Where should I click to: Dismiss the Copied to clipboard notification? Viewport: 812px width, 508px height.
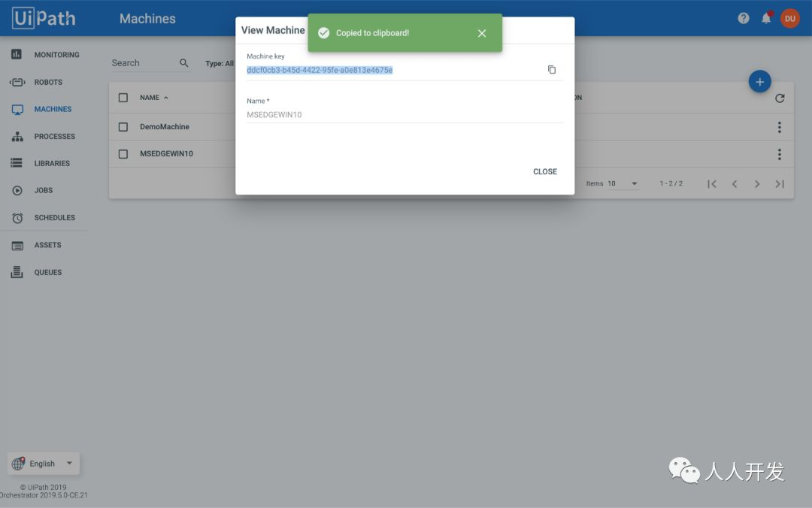coord(482,33)
